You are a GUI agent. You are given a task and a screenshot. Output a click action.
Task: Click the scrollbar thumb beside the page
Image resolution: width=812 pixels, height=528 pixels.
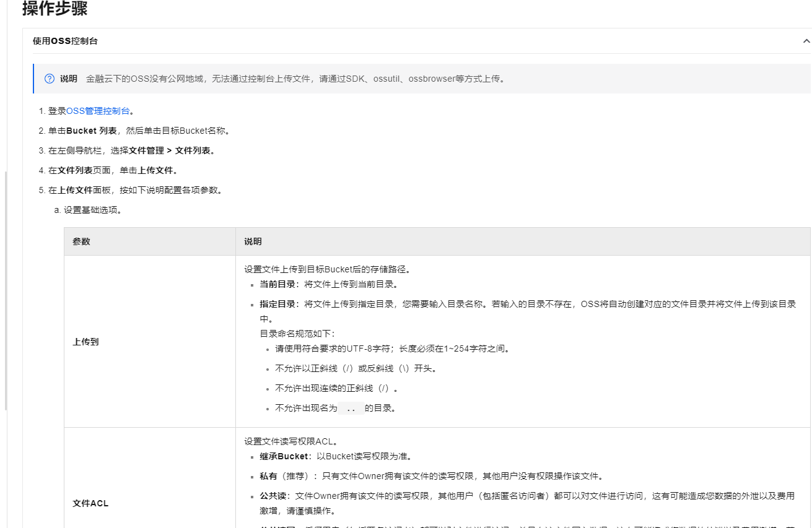tap(6, 291)
